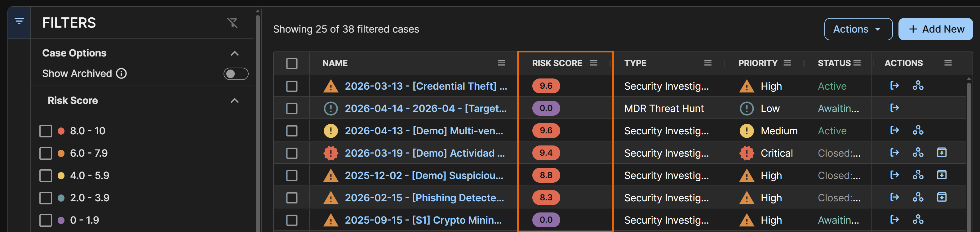Archive the Actividad Demo case

[941, 153]
